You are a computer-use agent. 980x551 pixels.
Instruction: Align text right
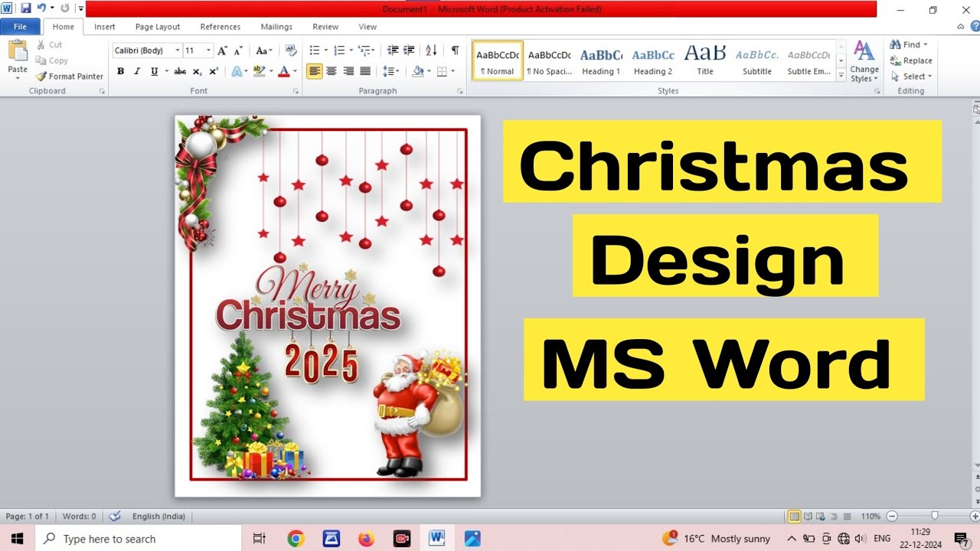[x=348, y=71]
